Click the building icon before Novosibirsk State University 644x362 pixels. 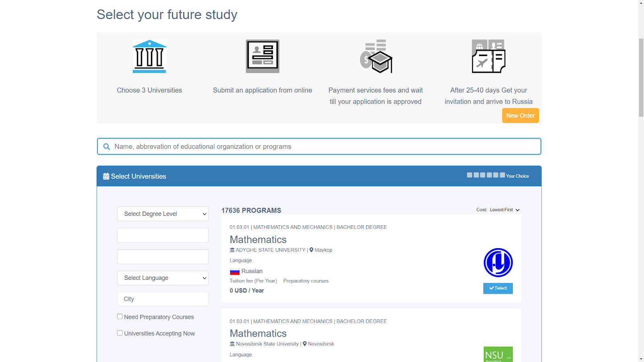pos(232,344)
